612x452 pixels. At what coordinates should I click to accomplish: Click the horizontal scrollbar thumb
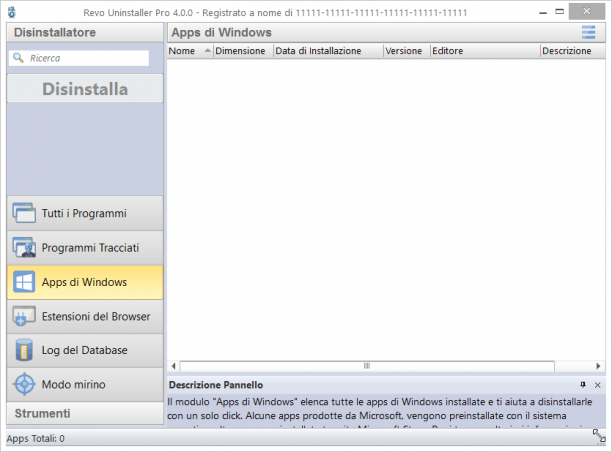tap(367, 366)
